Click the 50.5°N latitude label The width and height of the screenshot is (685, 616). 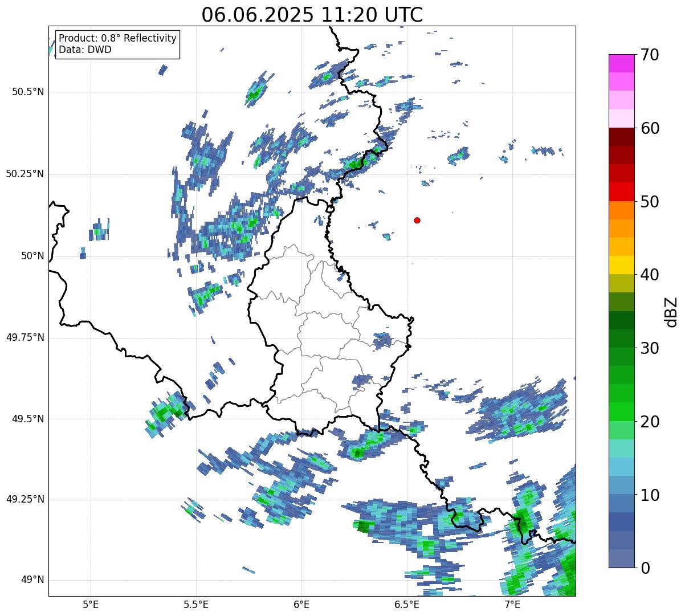coord(28,92)
